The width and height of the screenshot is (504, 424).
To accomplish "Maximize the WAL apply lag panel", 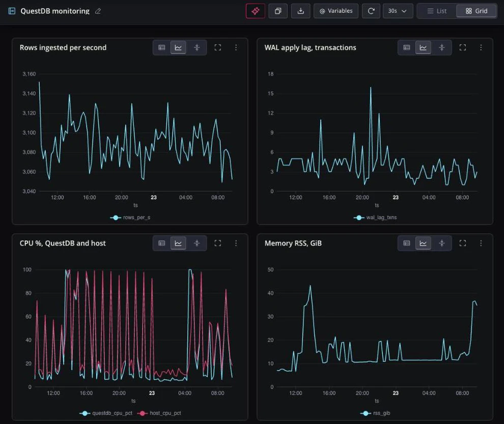I will coord(463,47).
